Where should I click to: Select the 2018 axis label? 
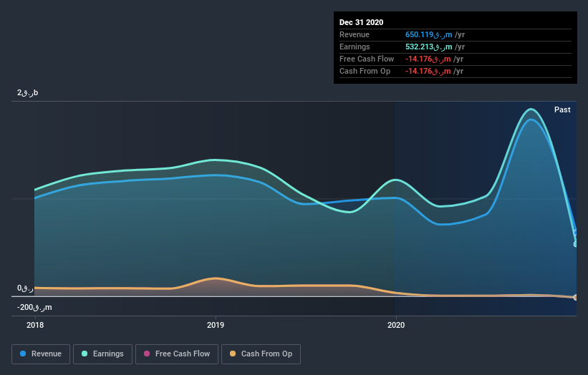point(35,325)
